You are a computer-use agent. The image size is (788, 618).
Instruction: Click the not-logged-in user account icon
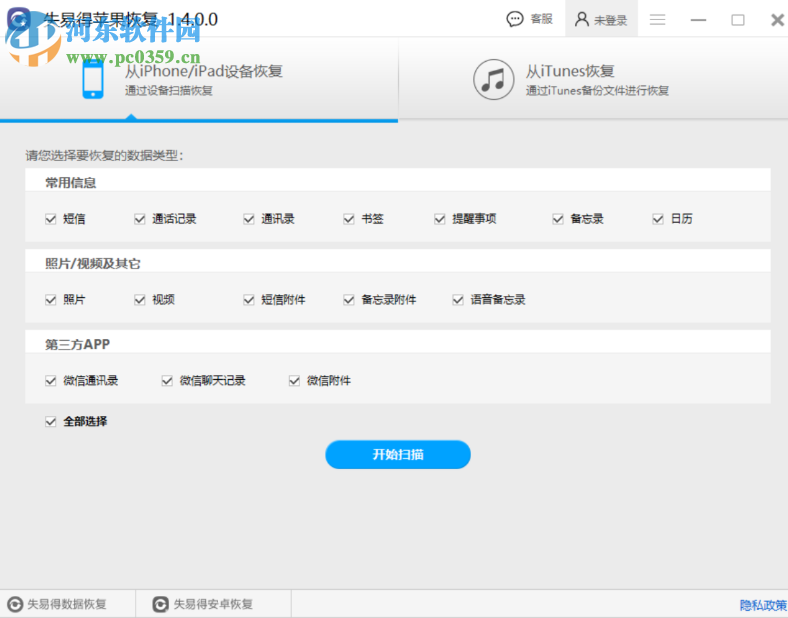coord(581,20)
